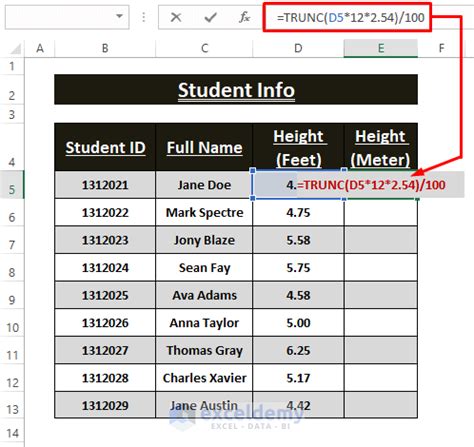Image resolution: width=474 pixels, height=447 pixels.
Task: Click the formula bar TRUNC formula text
Action: click(x=350, y=17)
